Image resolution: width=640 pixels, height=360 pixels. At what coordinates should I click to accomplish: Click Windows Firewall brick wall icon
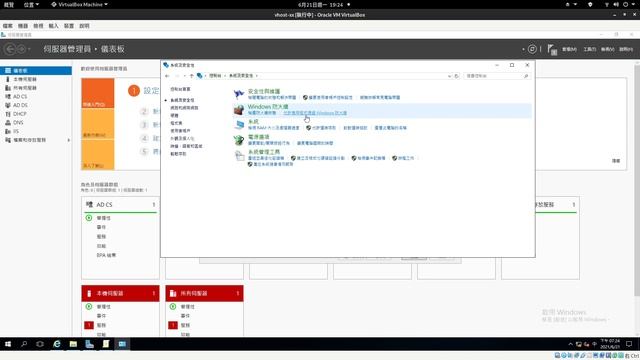[239, 109]
